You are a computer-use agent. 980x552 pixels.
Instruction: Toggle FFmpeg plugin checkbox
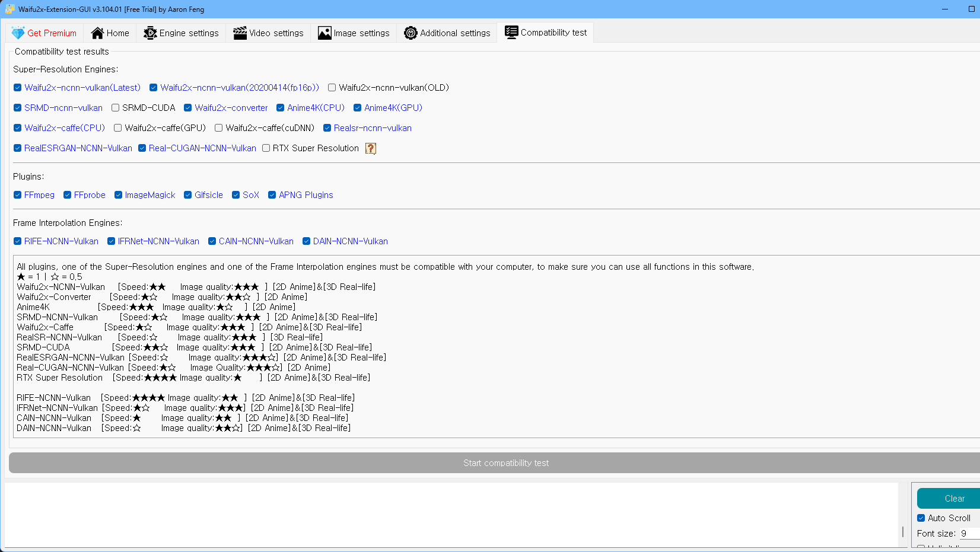pos(17,195)
